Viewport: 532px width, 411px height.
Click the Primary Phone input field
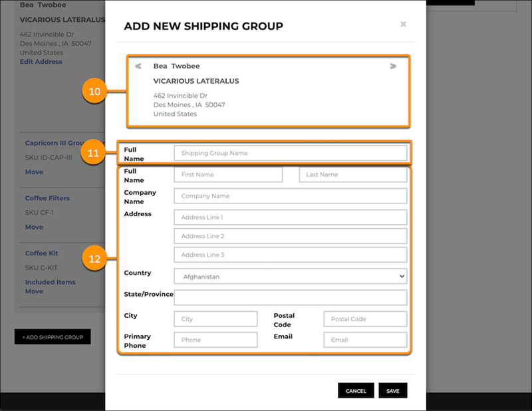[x=215, y=340]
